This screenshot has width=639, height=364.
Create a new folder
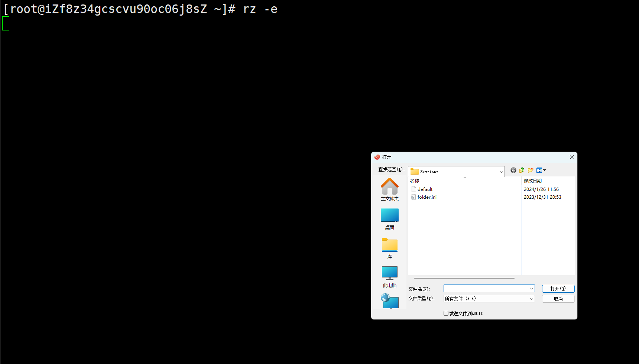(531, 170)
